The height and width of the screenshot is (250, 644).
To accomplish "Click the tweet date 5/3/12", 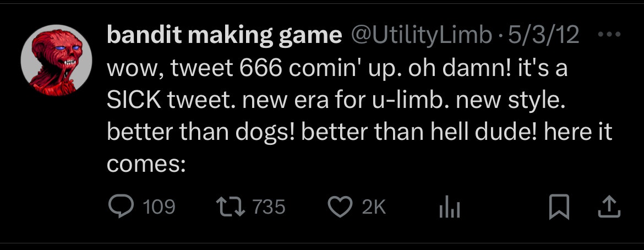I will 544,36.
